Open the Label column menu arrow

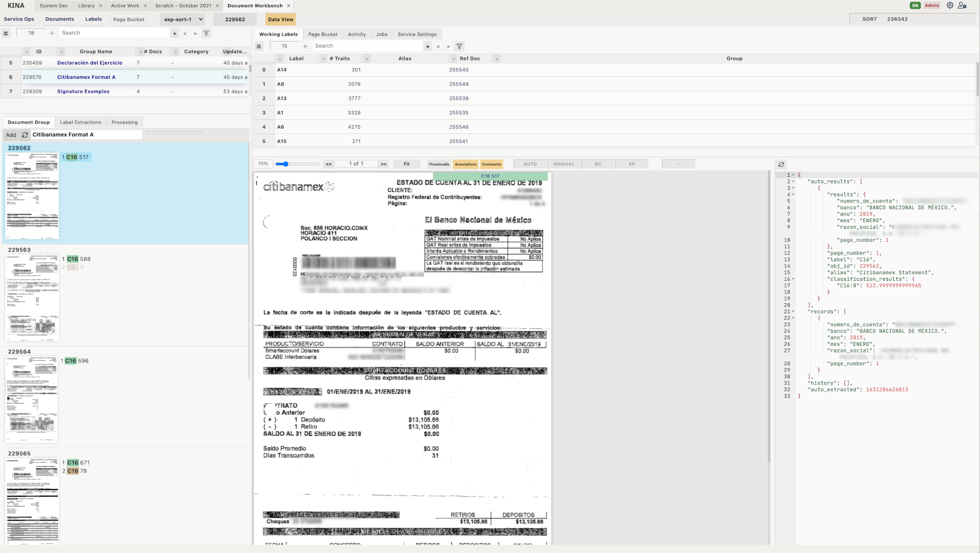pos(280,59)
